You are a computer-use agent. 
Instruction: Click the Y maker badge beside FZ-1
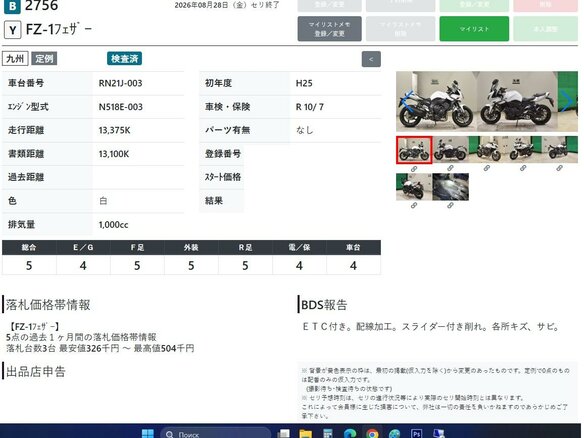tap(13, 30)
